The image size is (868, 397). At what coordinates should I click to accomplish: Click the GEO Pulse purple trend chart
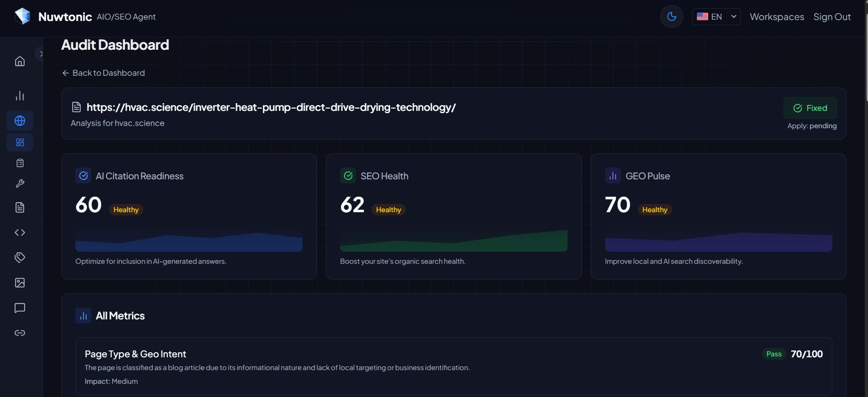tap(718, 241)
